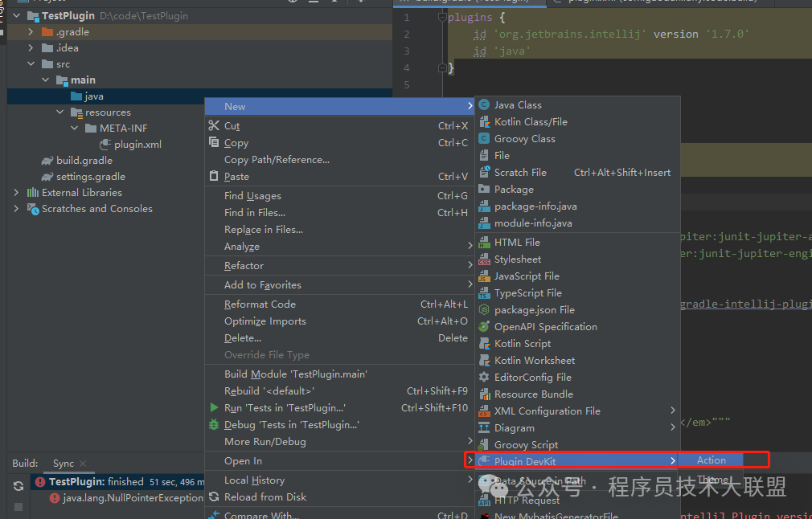Expand External Libraries node
The height and width of the screenshot is (519, 812).
(x=17, y=193)
